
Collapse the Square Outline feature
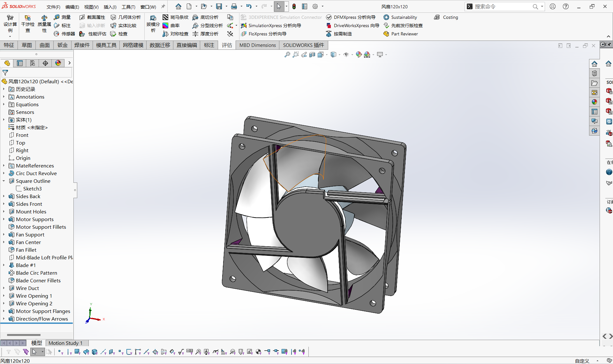[4, 181]
